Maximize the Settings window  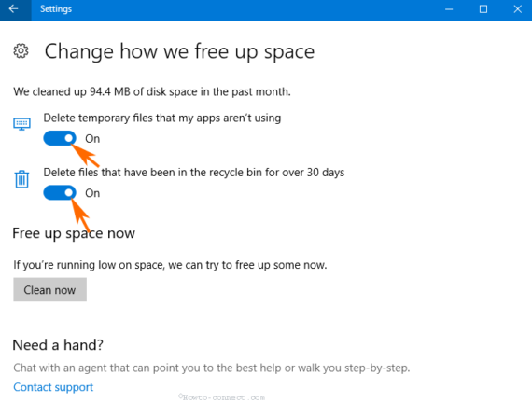pyautogui.click(x=483, y=9)
